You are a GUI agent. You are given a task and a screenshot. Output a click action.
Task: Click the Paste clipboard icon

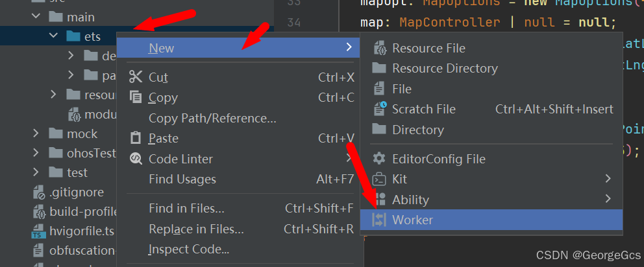point(136,138)
